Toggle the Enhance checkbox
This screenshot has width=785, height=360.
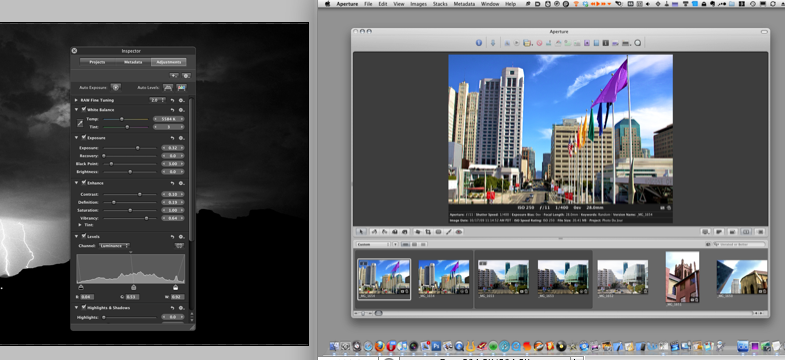(x=84, y=183)
